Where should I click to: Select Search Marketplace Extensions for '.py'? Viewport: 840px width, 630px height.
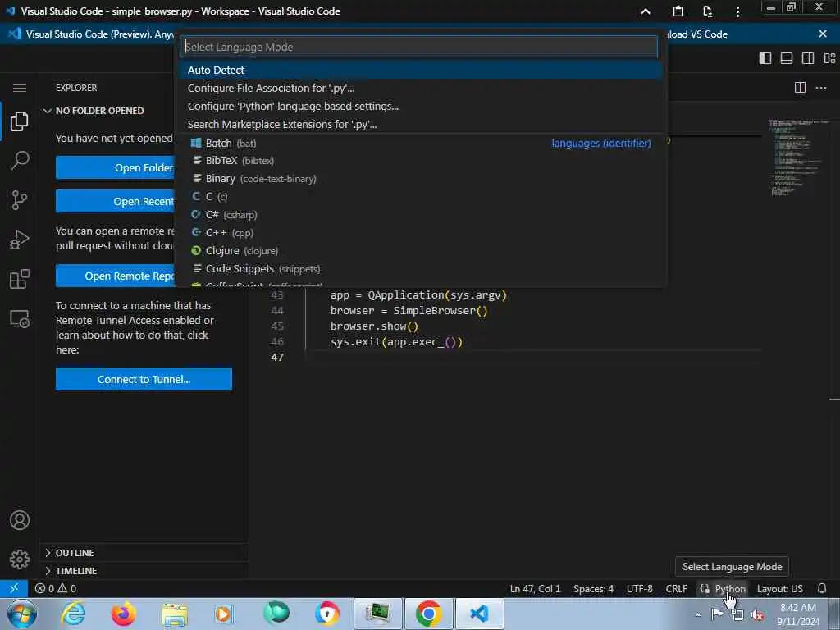(x=421, y=125)
